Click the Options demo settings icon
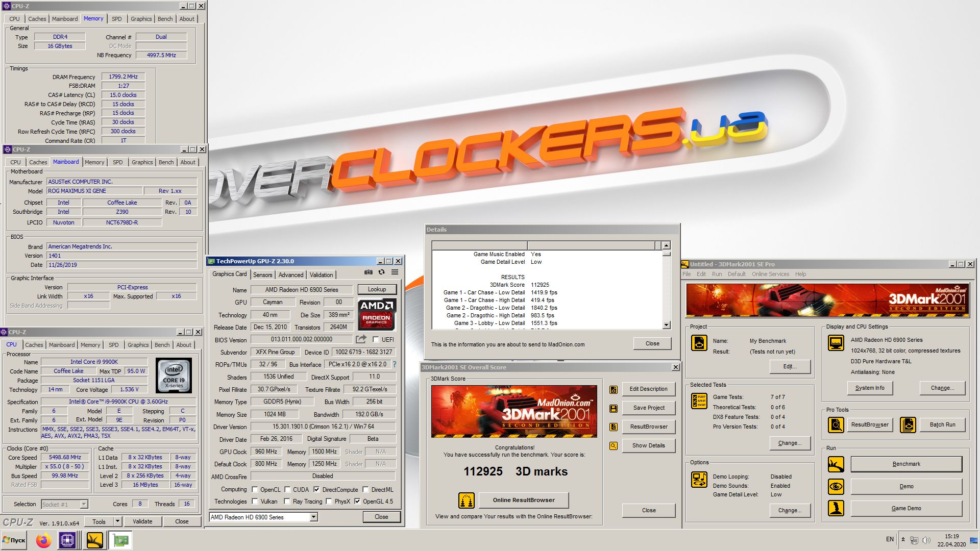Screen dimensions: 980x551 pos(699,480)
